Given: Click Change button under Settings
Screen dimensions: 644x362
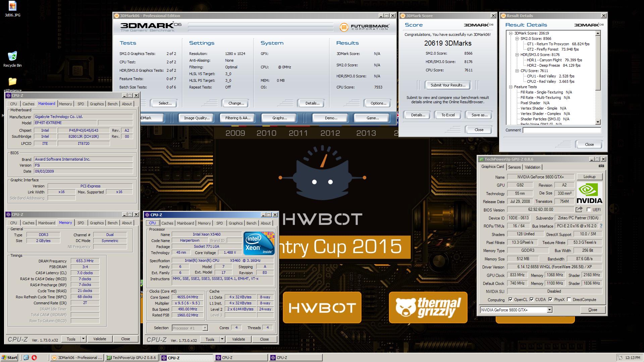Looking at the screenshot, I should point(236,103).
